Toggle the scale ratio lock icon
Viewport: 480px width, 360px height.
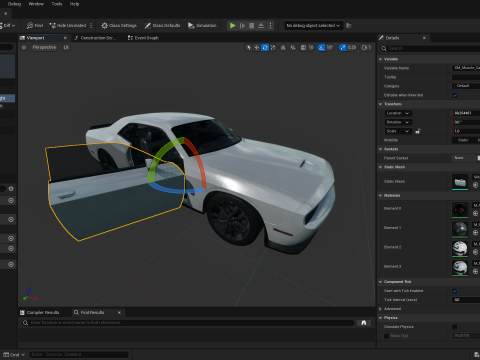pyautogui.click(x=418, y=131)
